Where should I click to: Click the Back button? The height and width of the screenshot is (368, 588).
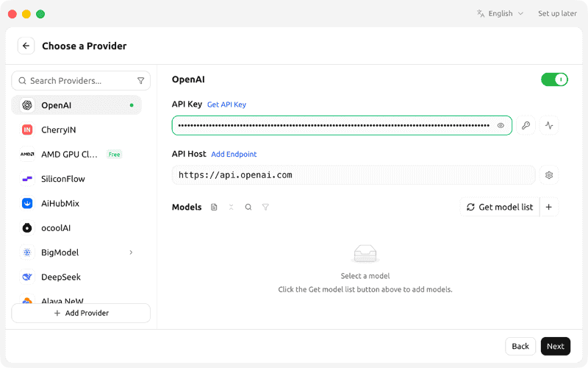click(x=520, y=346)
